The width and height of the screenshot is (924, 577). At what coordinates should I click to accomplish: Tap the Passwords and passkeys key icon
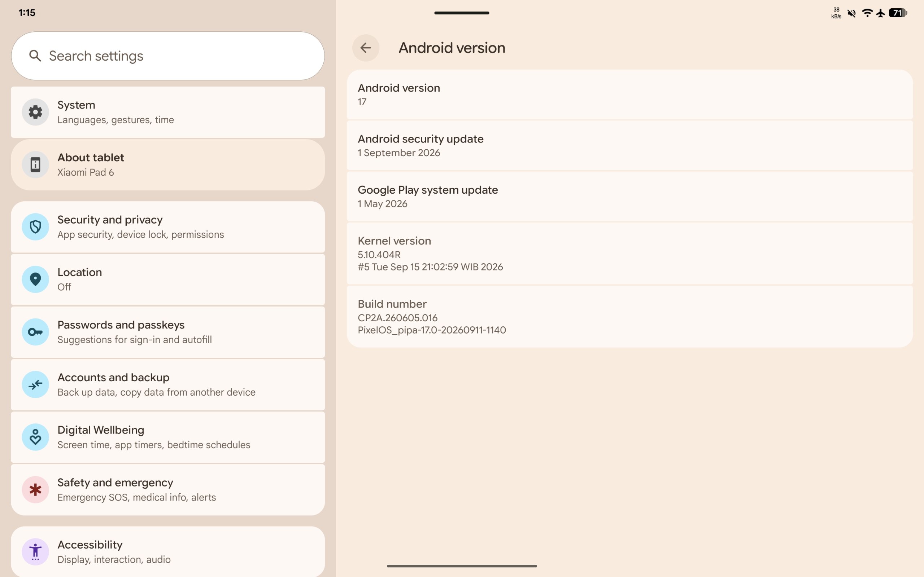coord(35,332)
